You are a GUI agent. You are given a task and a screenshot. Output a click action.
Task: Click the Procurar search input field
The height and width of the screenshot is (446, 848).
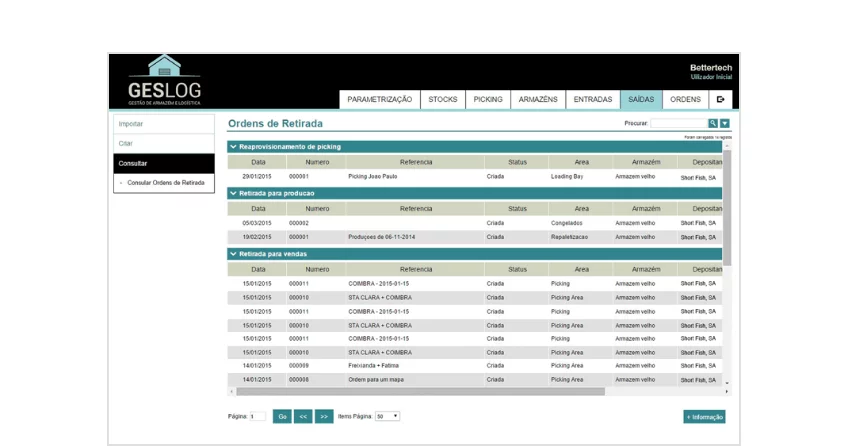(x=678, y=124)
